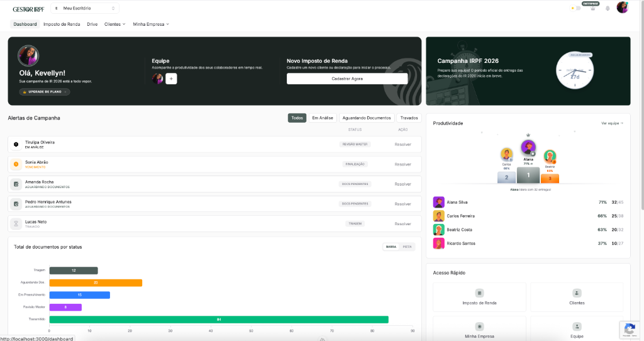644x341 pixels.
Task: Open the Minha Empresa quick access card
Action: 479,328
